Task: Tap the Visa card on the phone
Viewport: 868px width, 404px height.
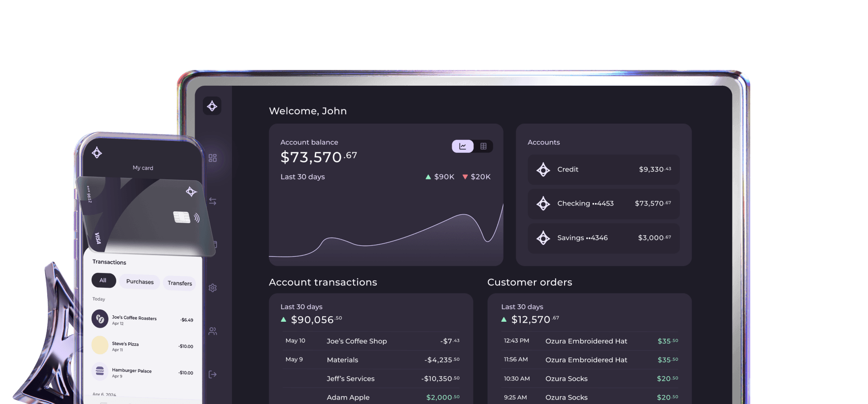Action: point(145,216)
